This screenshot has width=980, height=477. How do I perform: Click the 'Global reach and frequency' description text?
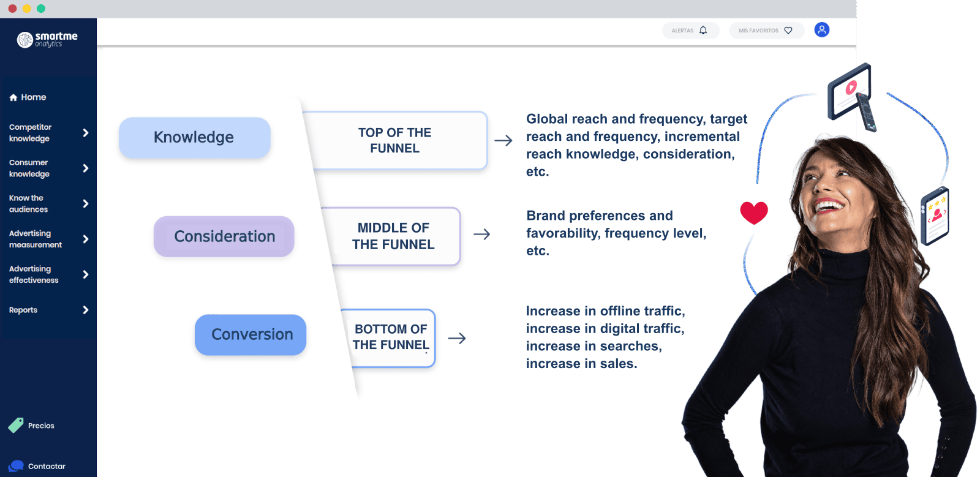point(637,145)
